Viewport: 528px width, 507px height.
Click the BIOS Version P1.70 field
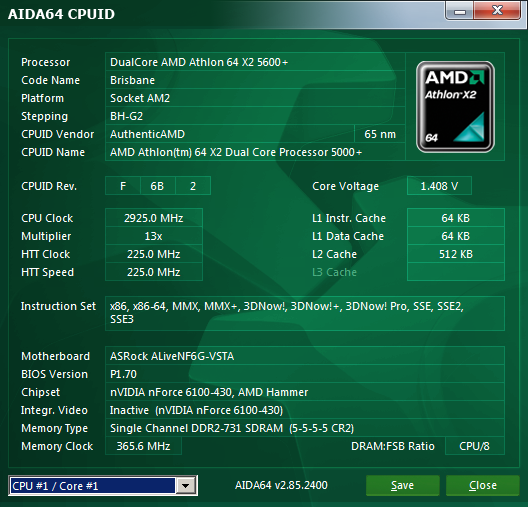(305, 374)
